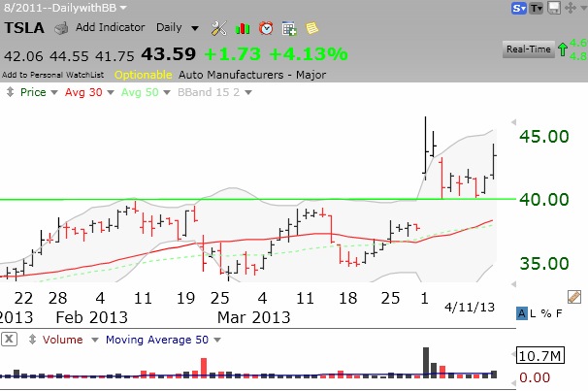The height and width of the screenshot is (391, 588).
Task: Click the open price 42.06
Action: click(x=23, y=56)
